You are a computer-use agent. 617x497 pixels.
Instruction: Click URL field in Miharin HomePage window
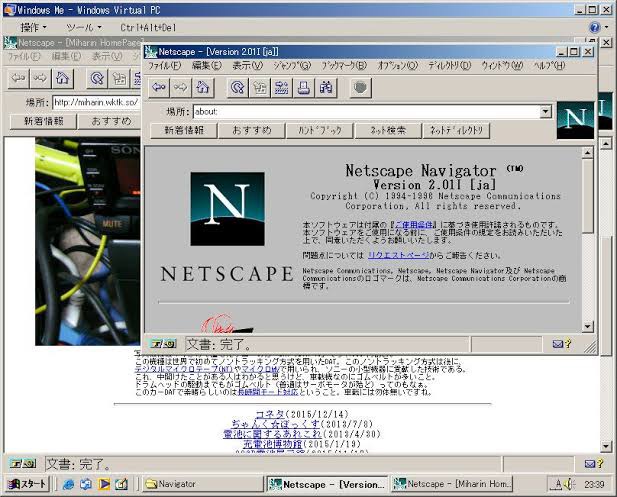(x=96, y=102)
